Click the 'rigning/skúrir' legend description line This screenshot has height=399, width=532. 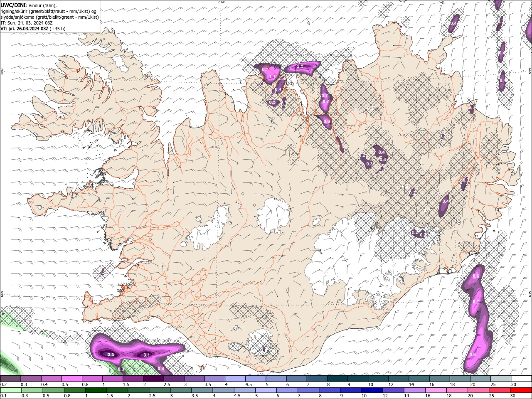pos(49,11)
